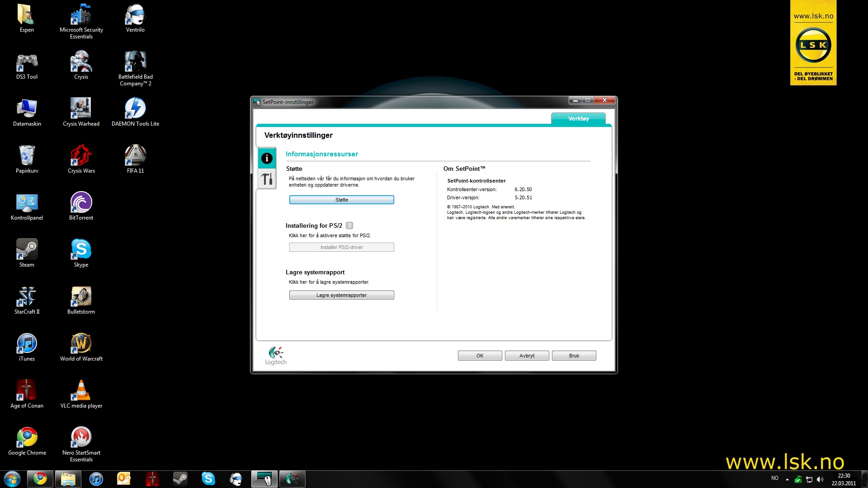Select Google Chrome desktop shortcut
This screenshot has width=868, height=488.
(x=27, y=442)
